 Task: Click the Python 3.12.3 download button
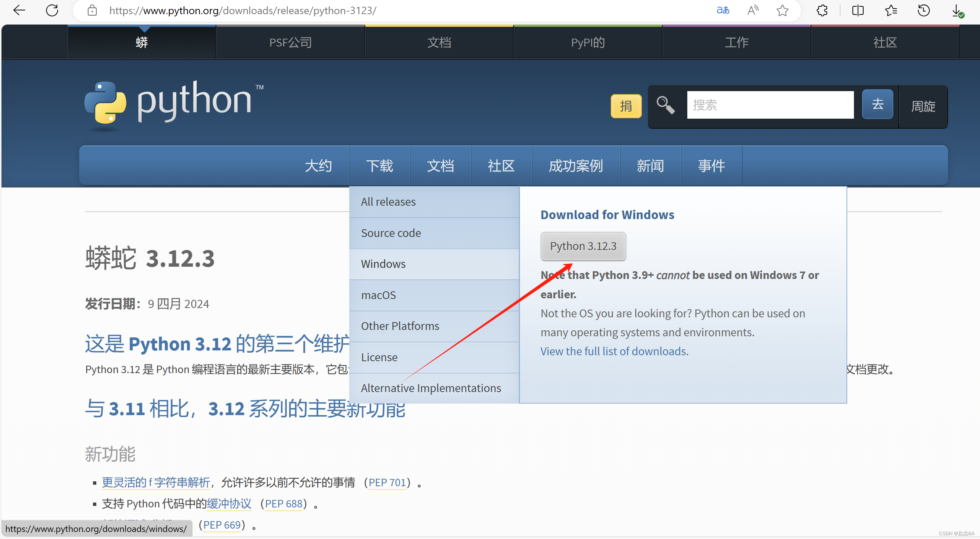coord(583,246)
